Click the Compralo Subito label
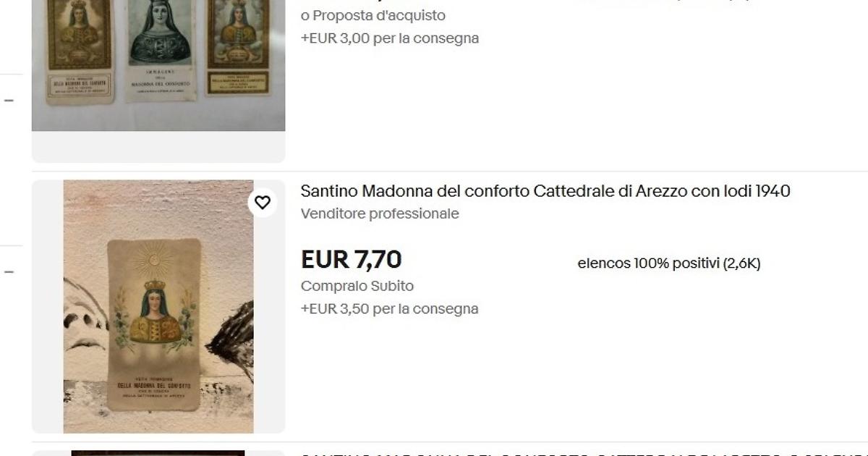The width and height of the screenshot is (868, 456). 357,286
